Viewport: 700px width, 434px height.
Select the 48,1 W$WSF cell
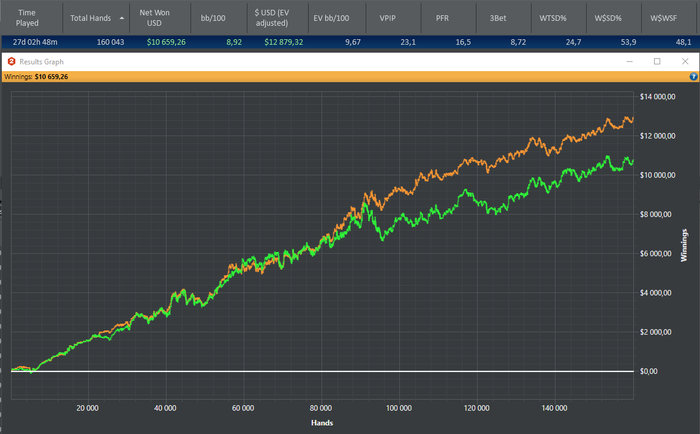tap(683, 42)
